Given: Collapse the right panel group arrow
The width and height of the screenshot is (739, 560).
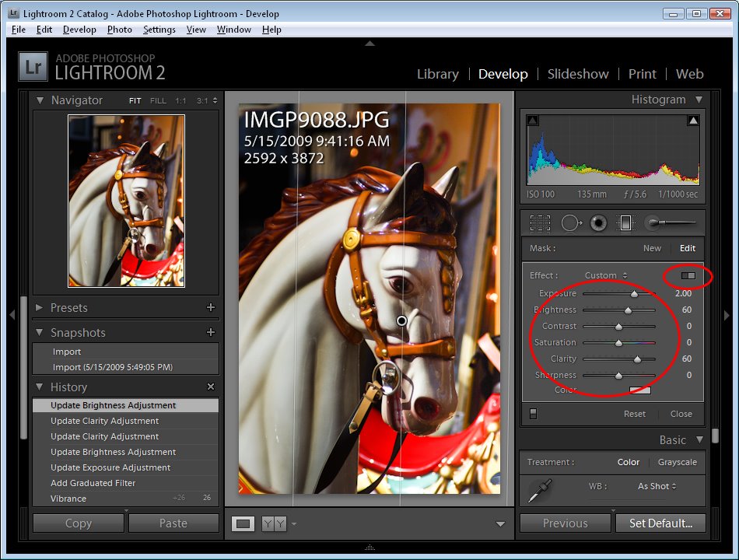Looking at the screenshot, I should tap(727, 314).
